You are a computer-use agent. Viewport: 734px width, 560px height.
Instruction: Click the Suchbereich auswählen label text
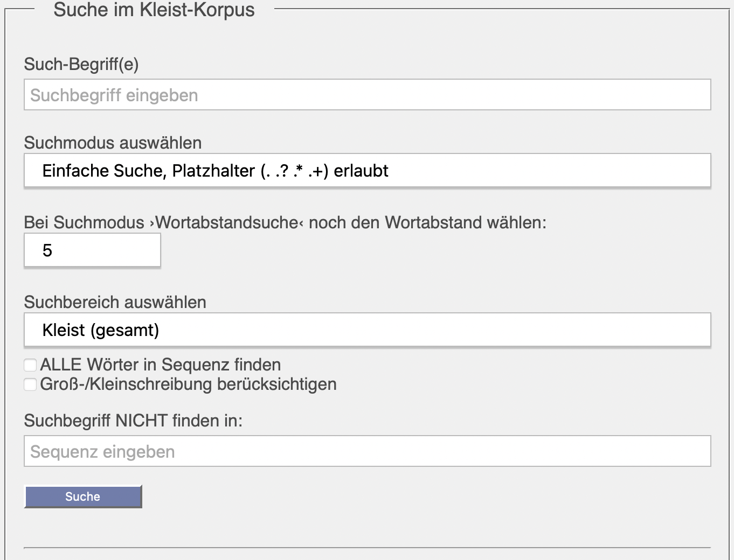point(115,303)
